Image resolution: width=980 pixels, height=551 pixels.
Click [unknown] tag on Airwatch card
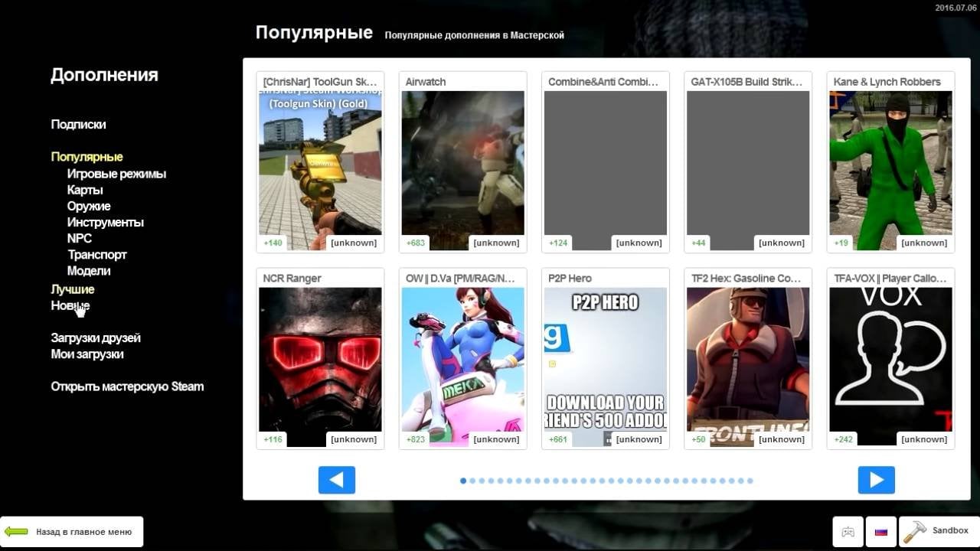496,243
